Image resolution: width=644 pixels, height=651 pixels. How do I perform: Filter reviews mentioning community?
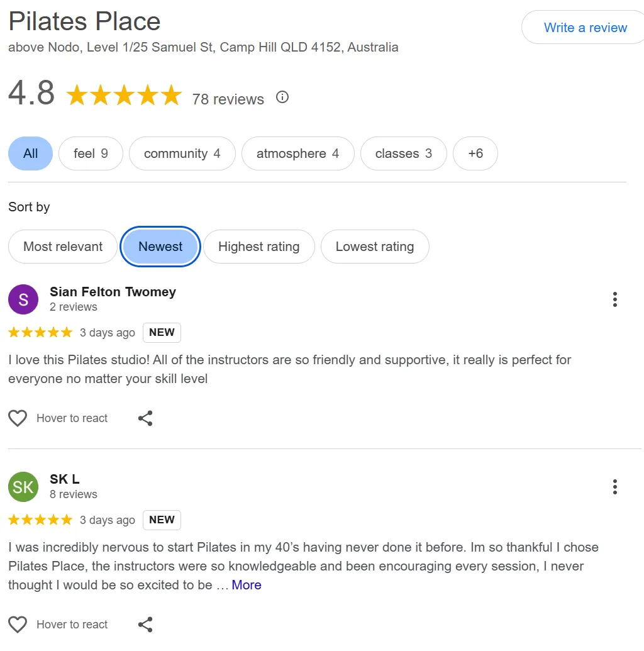point(182,153)
